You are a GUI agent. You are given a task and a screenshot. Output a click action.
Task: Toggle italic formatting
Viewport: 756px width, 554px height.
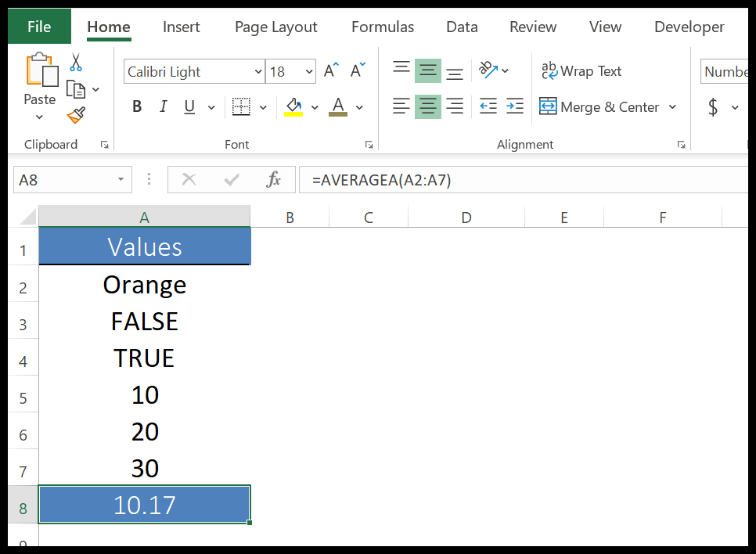coord(162,106)
